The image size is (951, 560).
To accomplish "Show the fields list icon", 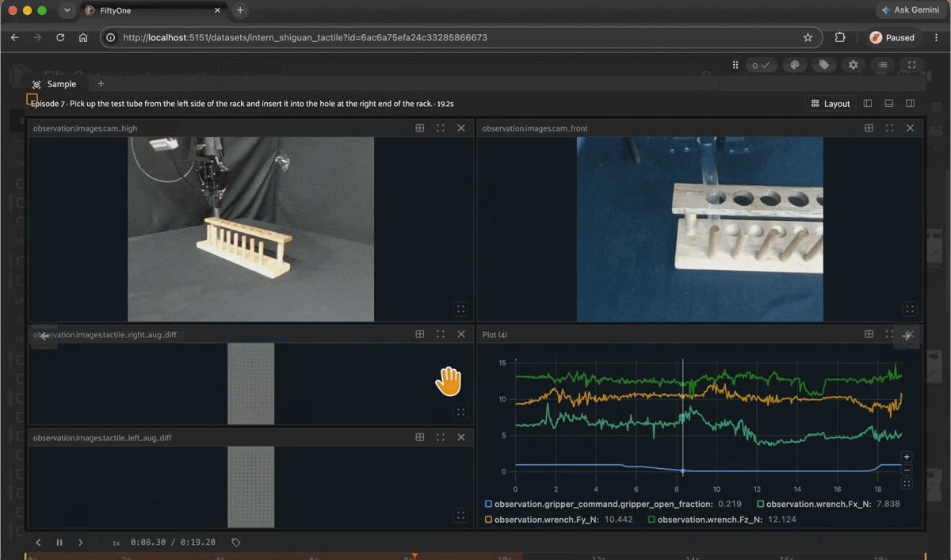I will coord(883,65).
